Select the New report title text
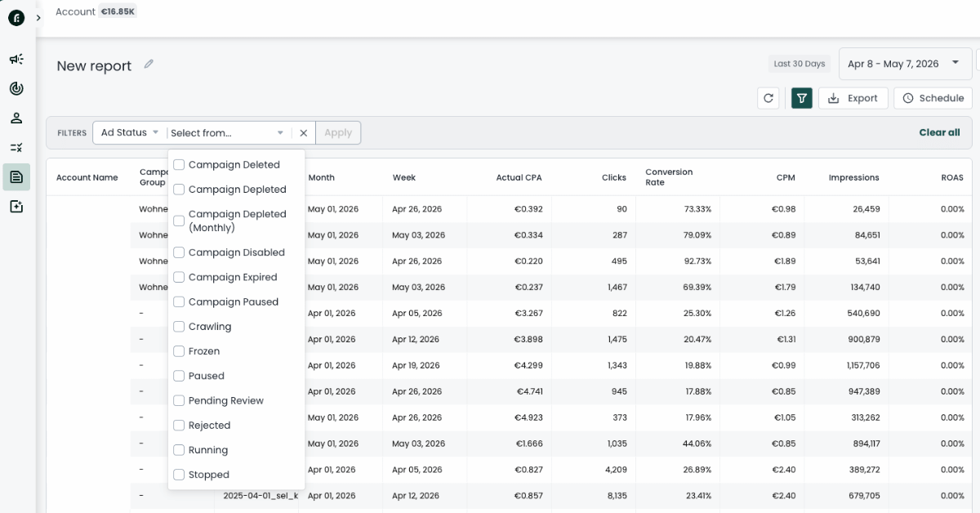This screenshot has width=980, height=513. [94, 66]
